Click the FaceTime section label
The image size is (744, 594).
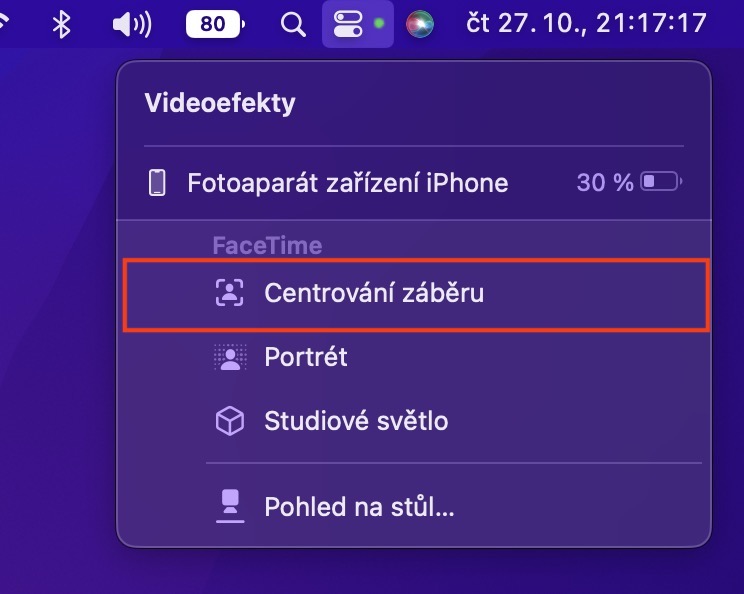[267, 245]
